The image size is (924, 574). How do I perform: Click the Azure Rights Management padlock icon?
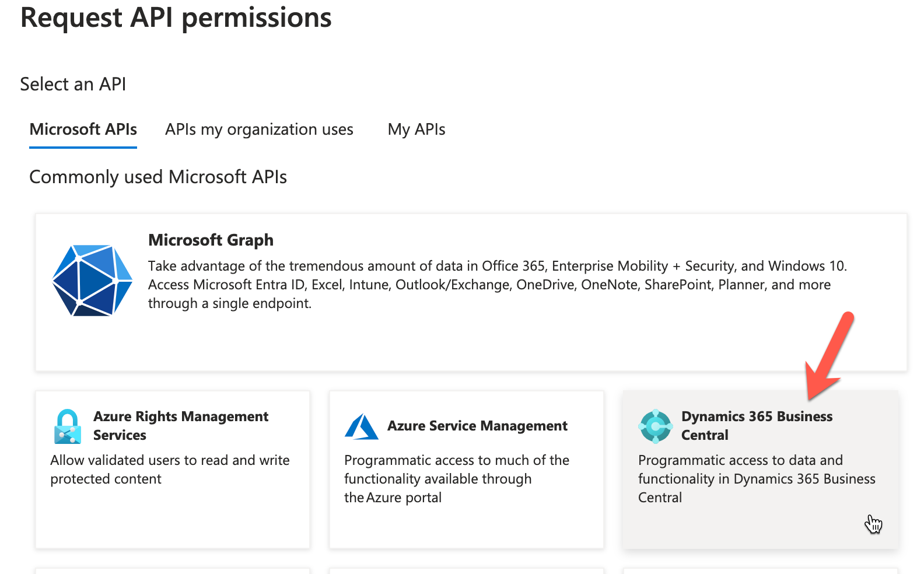[68, 426]
